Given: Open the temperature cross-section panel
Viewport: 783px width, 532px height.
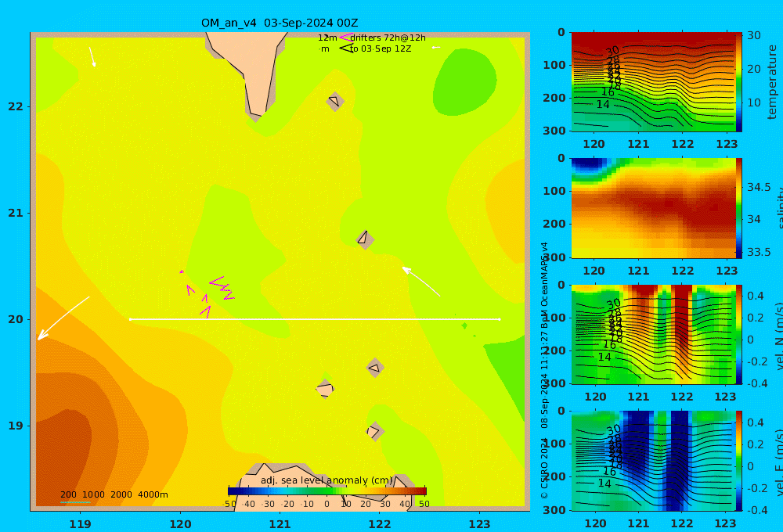Looking at the screenshot, I should (652, 82).
